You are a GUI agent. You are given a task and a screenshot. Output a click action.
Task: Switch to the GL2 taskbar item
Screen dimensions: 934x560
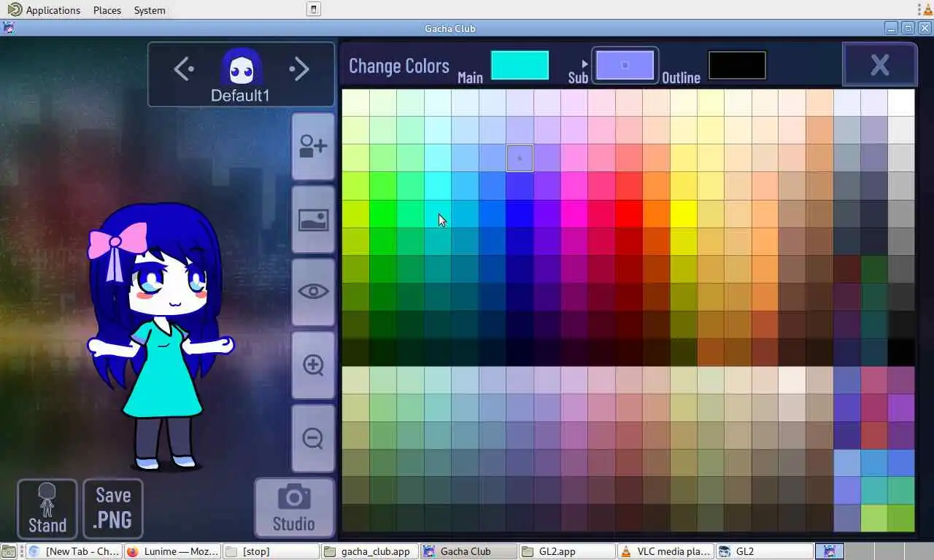pyautogui.click(x=765, y=551)
